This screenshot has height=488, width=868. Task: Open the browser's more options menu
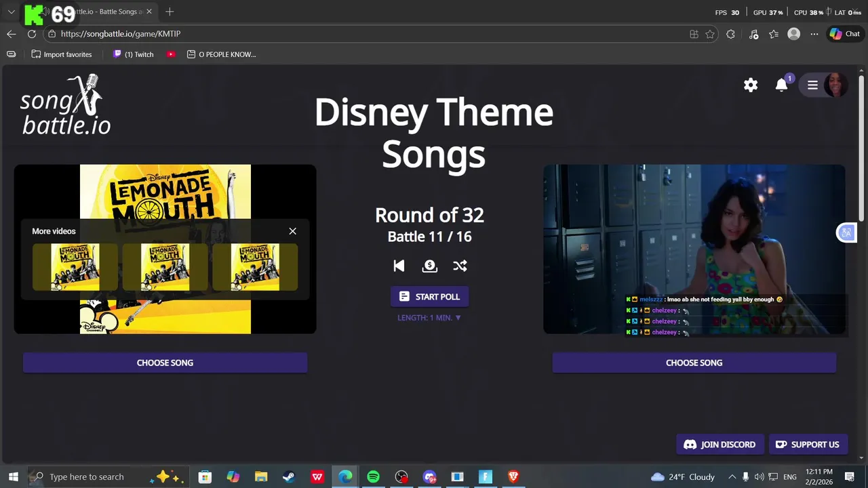[814, 34]
